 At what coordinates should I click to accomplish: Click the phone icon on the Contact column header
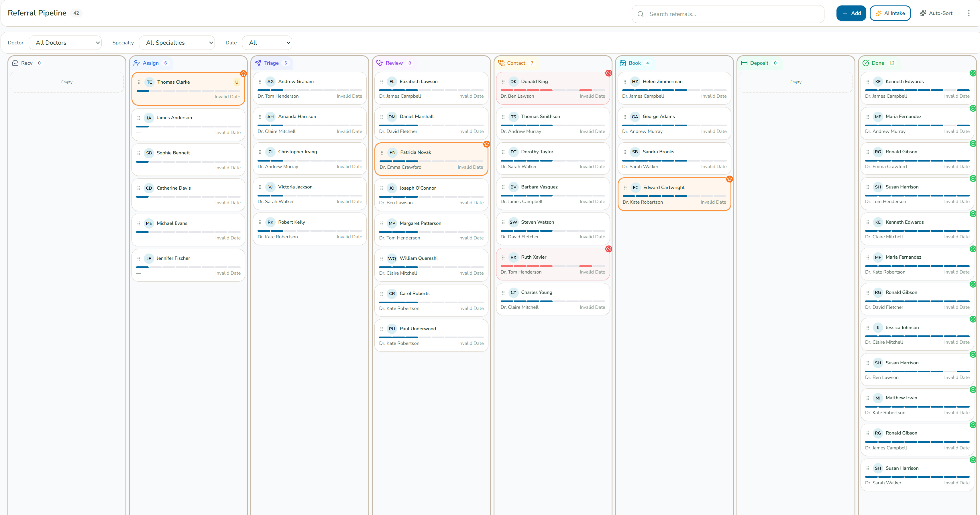(501, 63)
